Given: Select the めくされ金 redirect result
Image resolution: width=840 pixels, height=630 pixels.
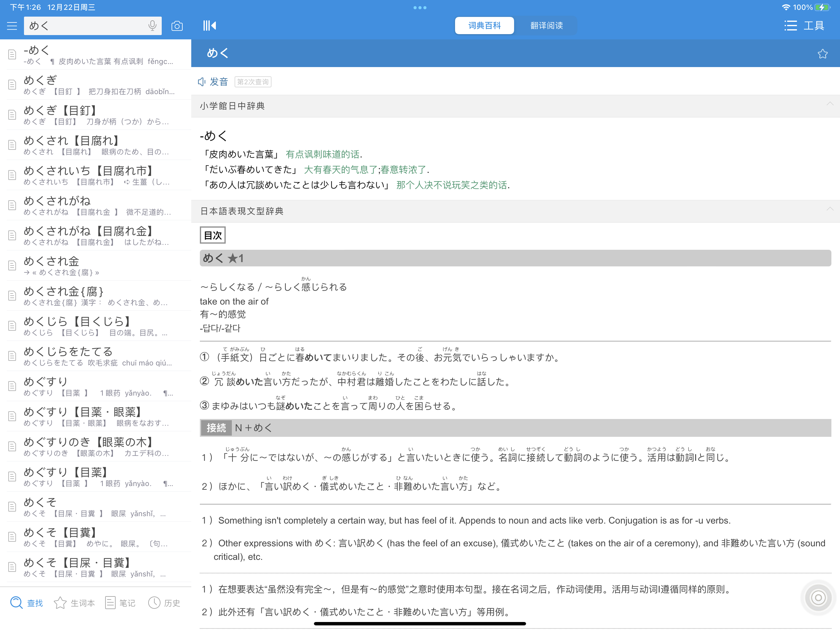Looking at the screenshot, I should point(96,265).
